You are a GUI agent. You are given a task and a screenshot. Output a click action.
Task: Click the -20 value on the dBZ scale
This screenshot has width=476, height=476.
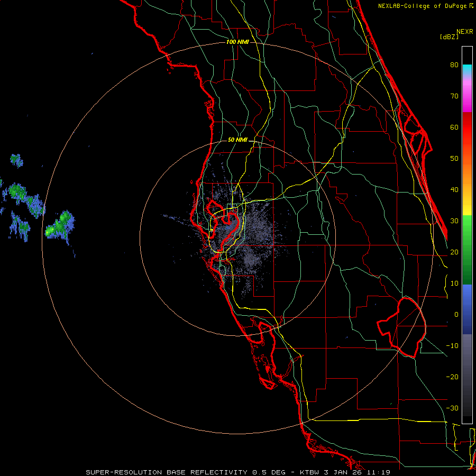452,377
